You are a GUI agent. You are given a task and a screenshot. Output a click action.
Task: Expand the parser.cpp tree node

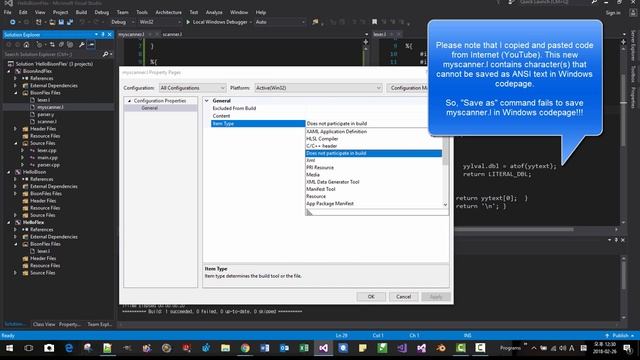[x=22, y=165]
